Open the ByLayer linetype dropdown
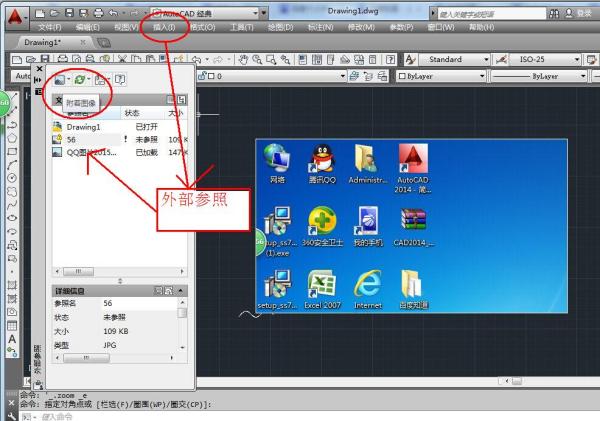 583,76
